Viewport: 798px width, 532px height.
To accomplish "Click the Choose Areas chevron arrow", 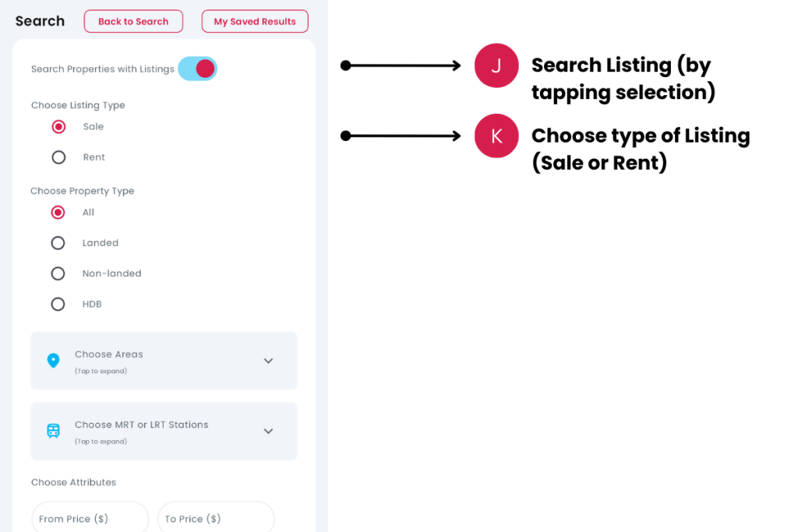I will (x=268, y=361).
